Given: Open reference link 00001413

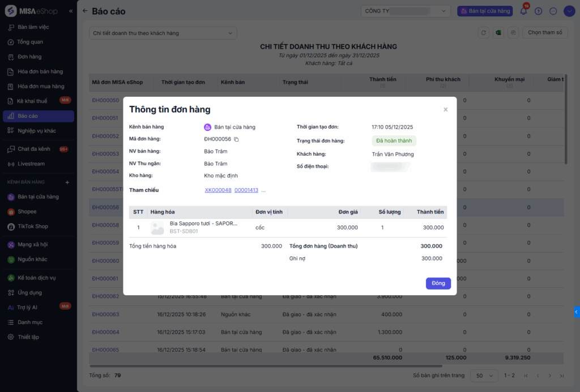Looking at the screenshot, I should click(246, 190).
